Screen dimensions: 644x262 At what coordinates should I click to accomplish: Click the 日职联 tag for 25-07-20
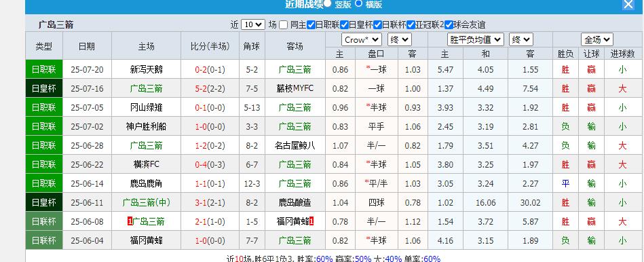click(x=43, y=69)
